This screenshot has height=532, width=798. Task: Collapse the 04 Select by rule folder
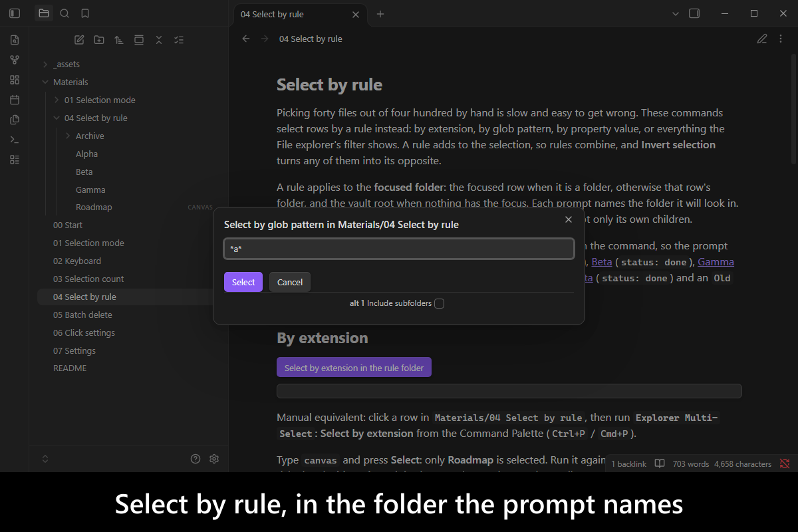coord(57,118)
